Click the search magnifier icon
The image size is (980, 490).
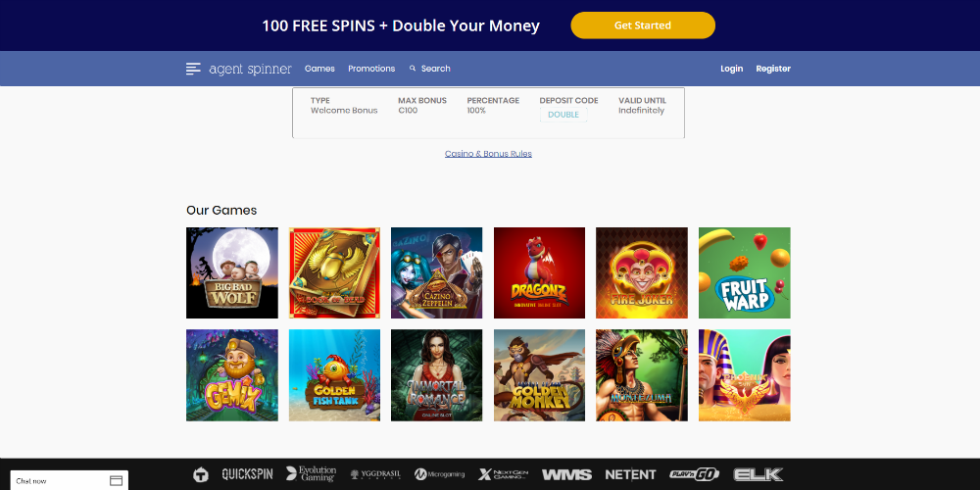point(413,69)
